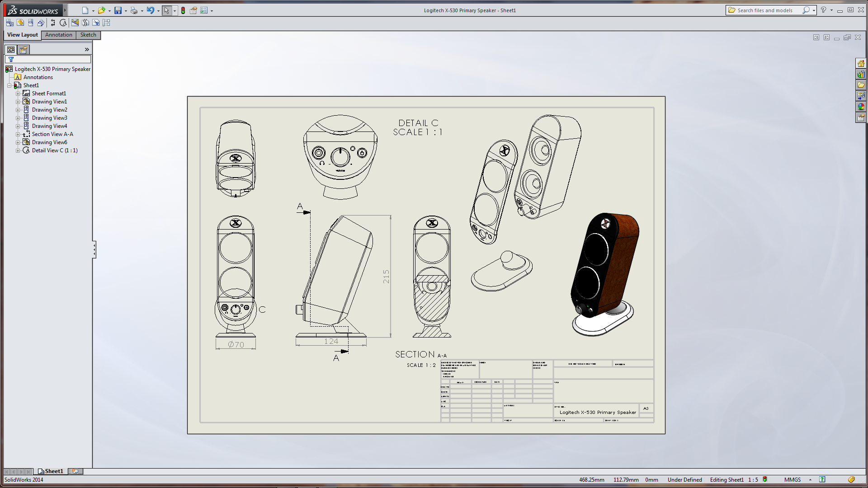Click the Save floppy disk icon

coord(118,10)
